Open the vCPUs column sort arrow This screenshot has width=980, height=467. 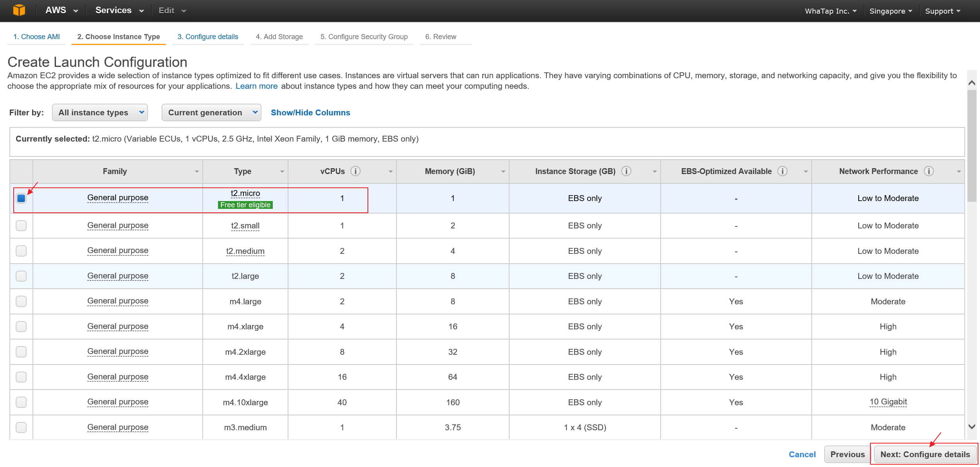391,172
